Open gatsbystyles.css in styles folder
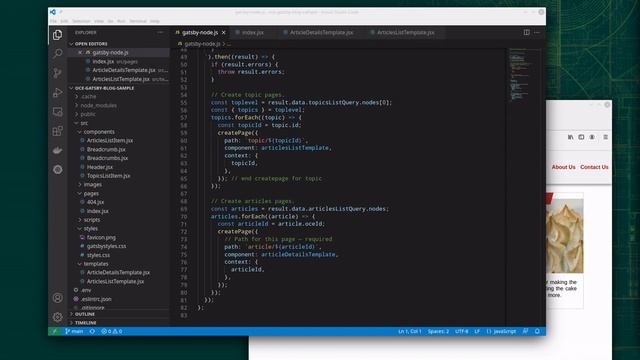Viewport: 640px width, 360px height. pyautogui.click(x=106, y=246)
